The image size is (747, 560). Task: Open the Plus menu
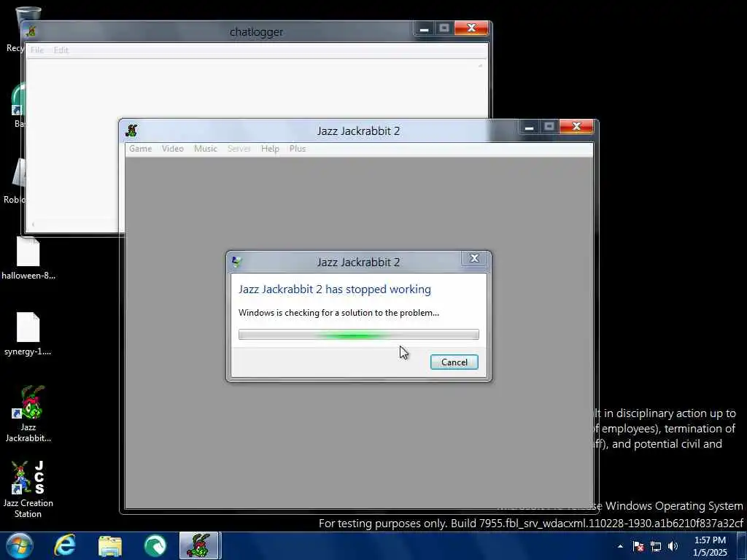(298, 149)
